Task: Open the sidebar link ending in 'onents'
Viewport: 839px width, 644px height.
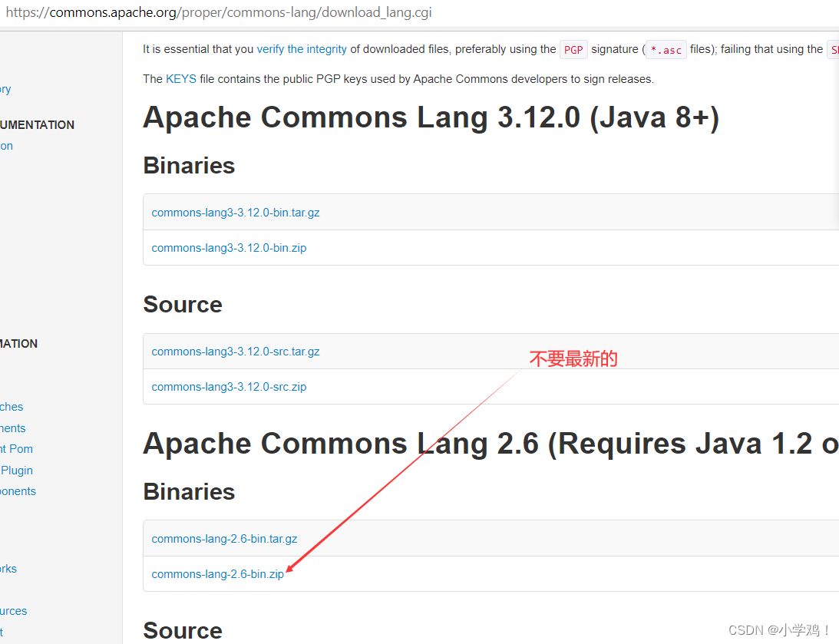Action: tap(18, 491)
